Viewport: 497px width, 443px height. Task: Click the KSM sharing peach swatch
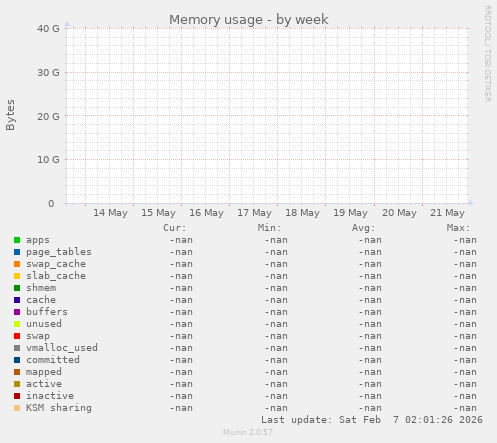pyautogui.click(x=17, y=408)
